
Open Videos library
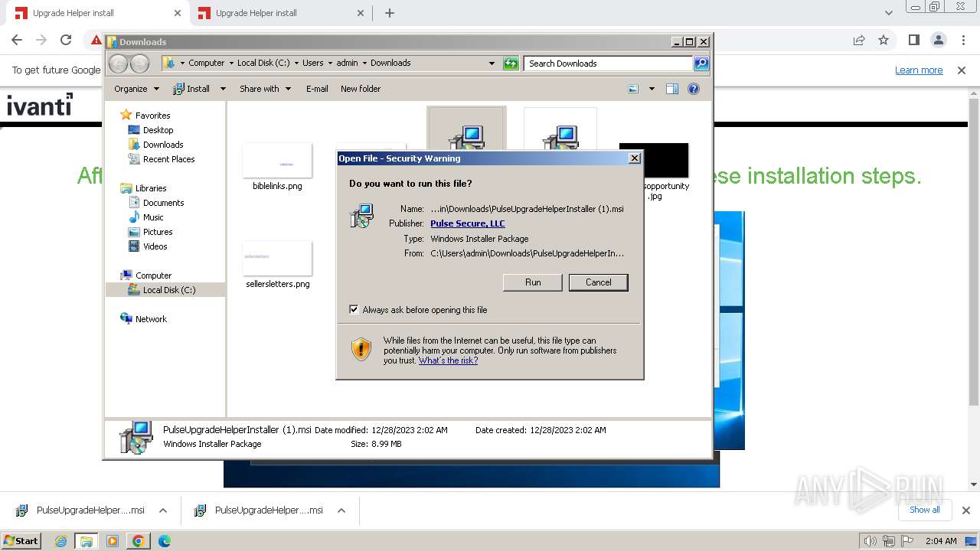coord(155,246)
